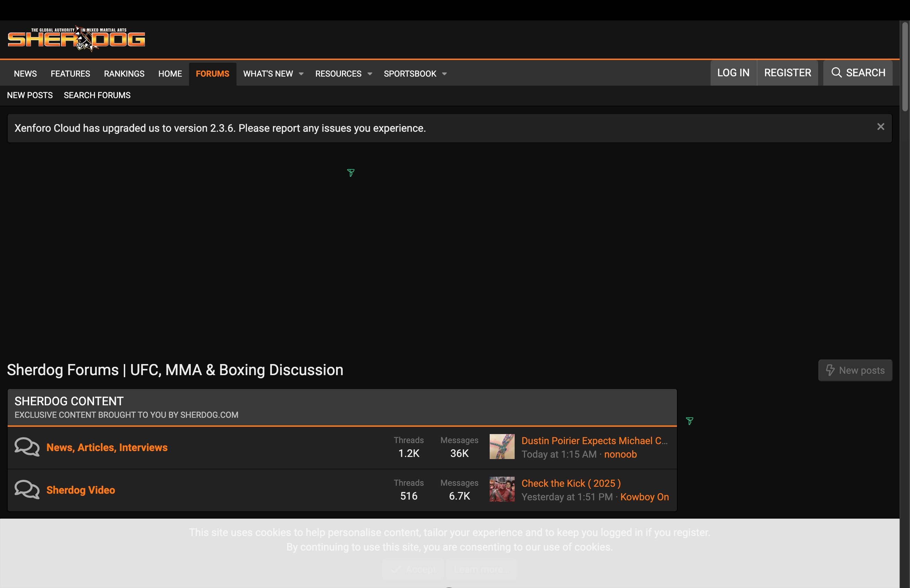Open New Posts sub-navigation link
This screenshot has height=588, width=910.
[x=30, y=95]
